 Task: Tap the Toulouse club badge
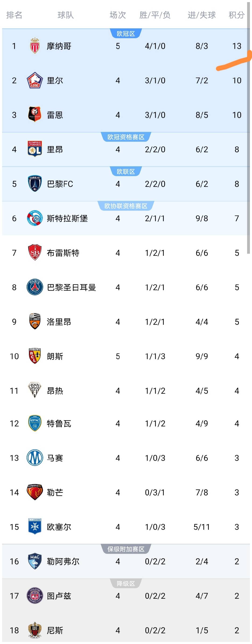pos(35,596)
